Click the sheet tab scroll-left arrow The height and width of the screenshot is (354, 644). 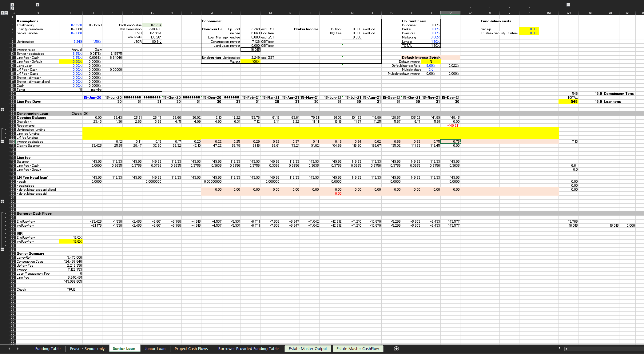pyautogui.click(x=9, y=348)
